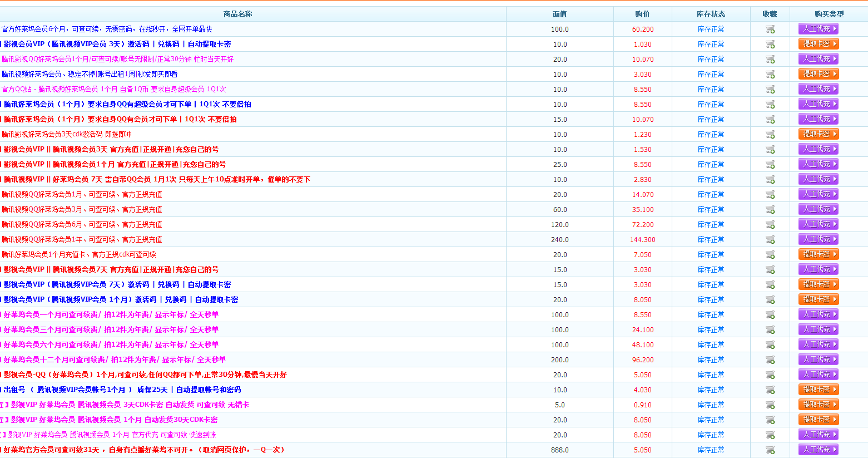868x458 pixels.
Task: Click the 商品名称 column header
Action: coord(237,14)
